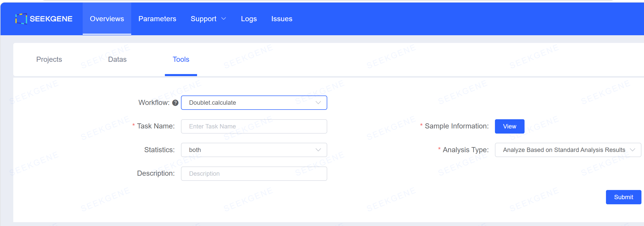Image resolution: width=644 pixels, height=226 pixels.
Task: Open the Workflow help tooltip icon
Action: (x=175, y=103)
